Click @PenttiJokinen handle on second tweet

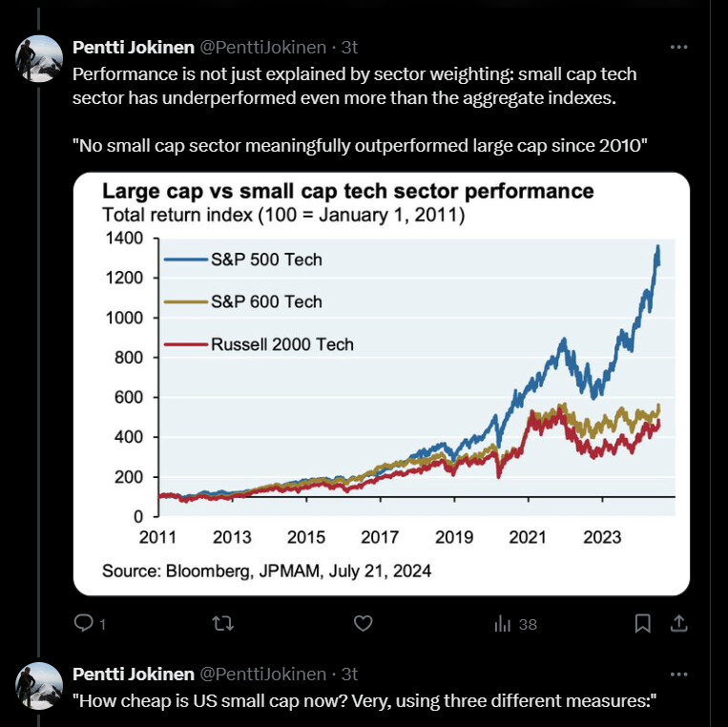(x=262, y=675)
